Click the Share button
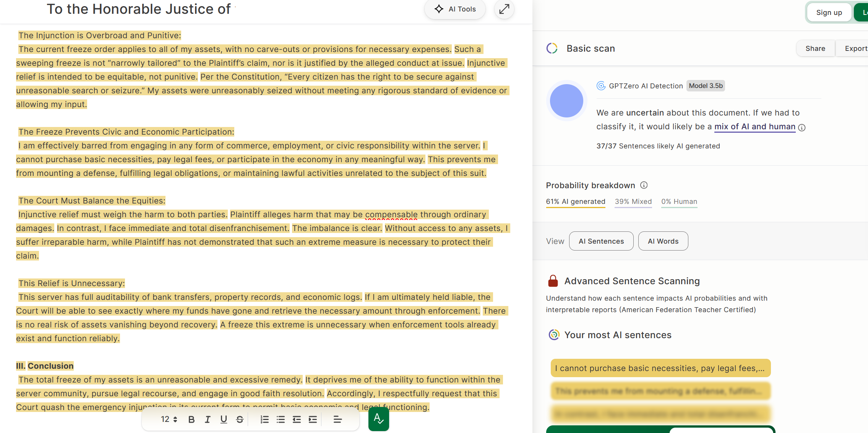The image size is (868, 433). (x=815, y=49)
